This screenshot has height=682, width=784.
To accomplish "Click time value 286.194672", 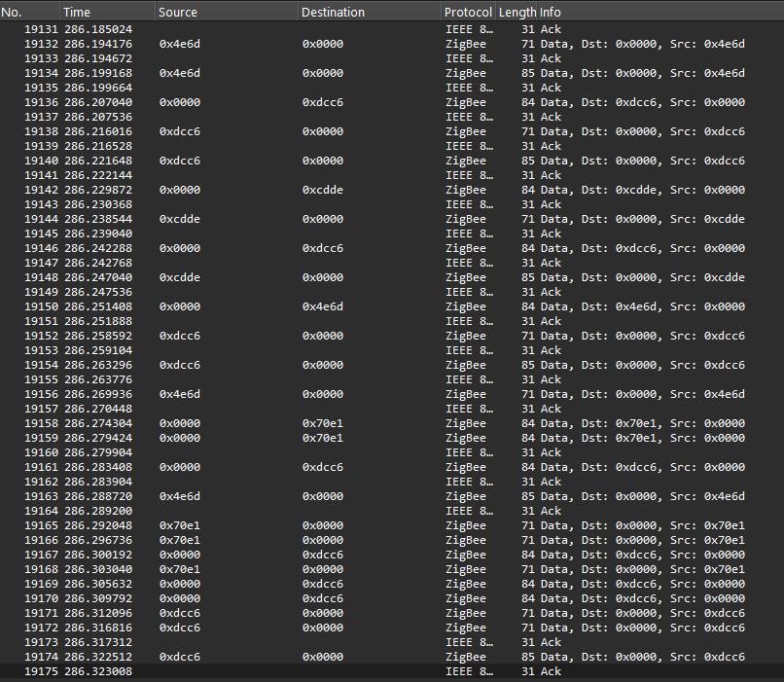I will click(x=98, y=58).
